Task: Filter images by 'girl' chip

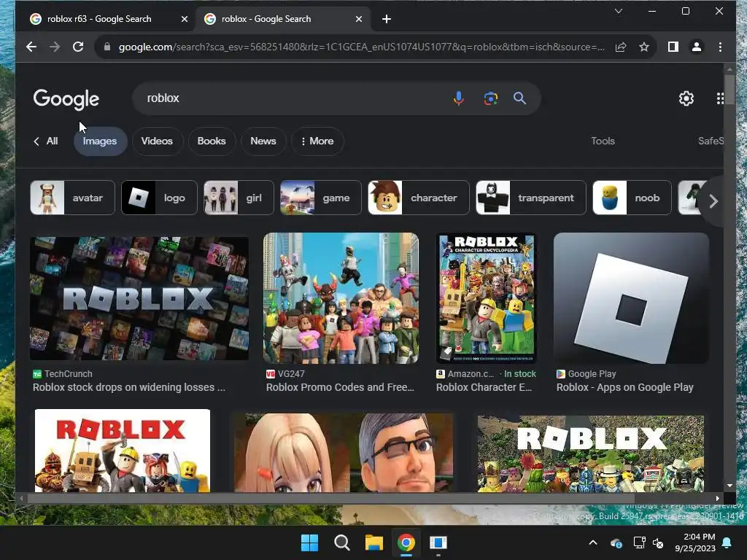Action: tap(239, 198)
